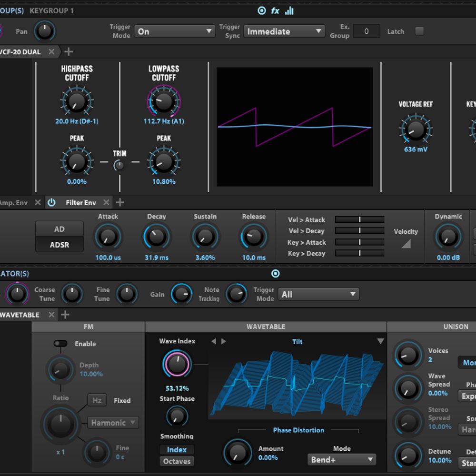Close the Amp. Env tab
The image size is (476, 476).
[38, 202]
